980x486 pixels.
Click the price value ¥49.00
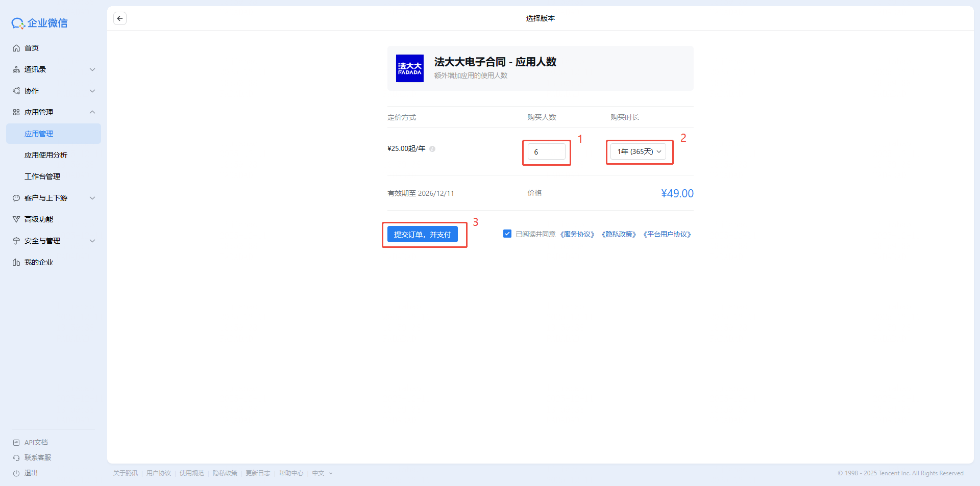677,193
